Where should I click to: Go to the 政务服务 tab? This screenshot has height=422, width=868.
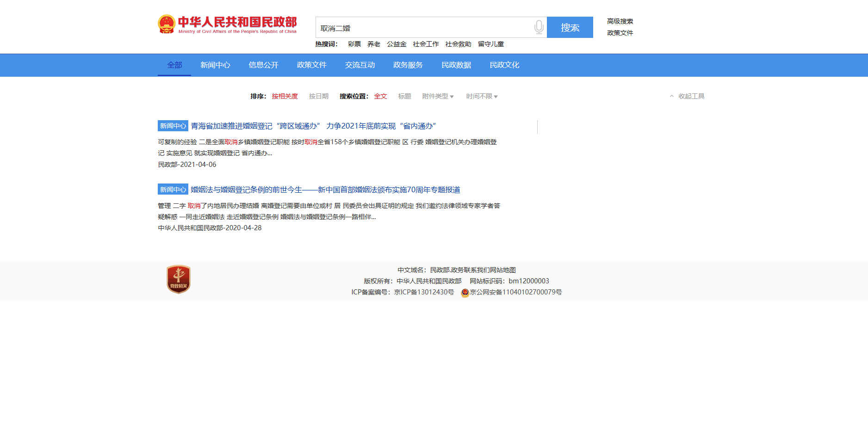tap(408, 65)
